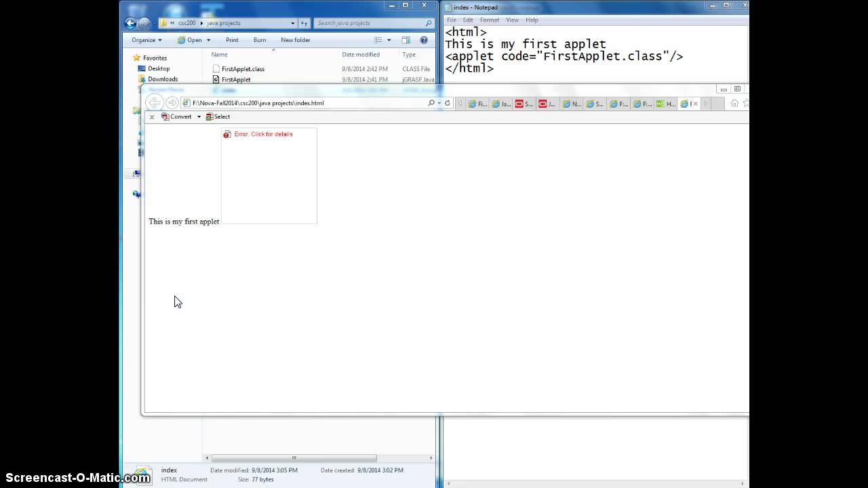The height and width of the screenshot is (488, 868).
Task: Click the Open button in Explorer toolbar
Action: pyautogui.click(x=190, y=40)
